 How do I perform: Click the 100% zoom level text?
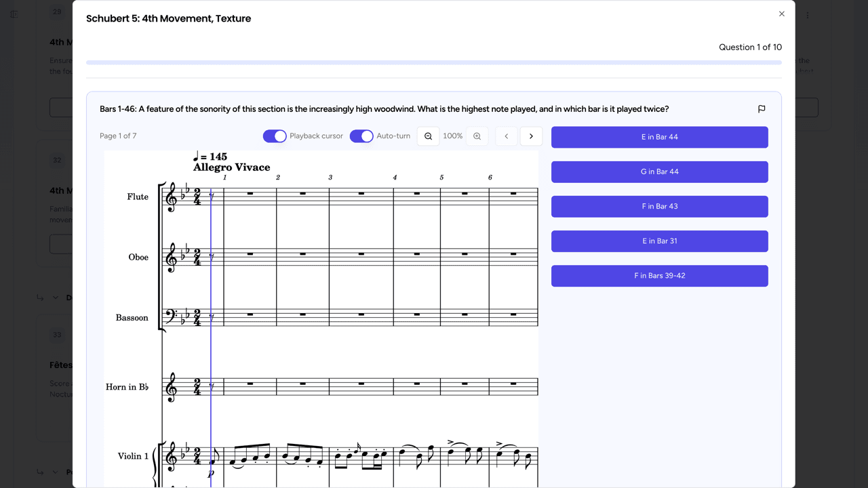452,136
